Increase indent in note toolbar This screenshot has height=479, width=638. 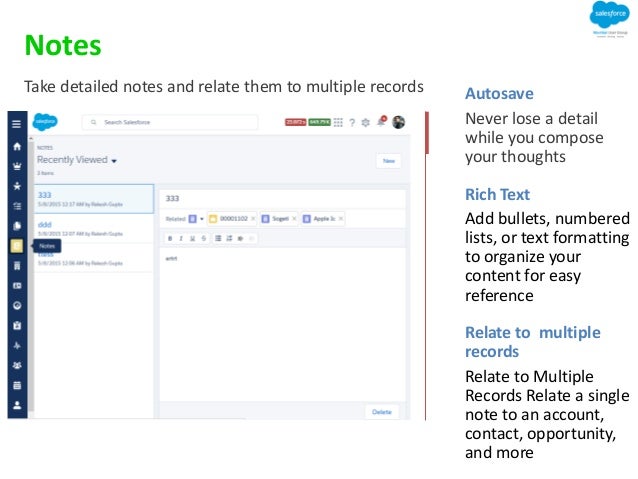click(x=240, y=238)
